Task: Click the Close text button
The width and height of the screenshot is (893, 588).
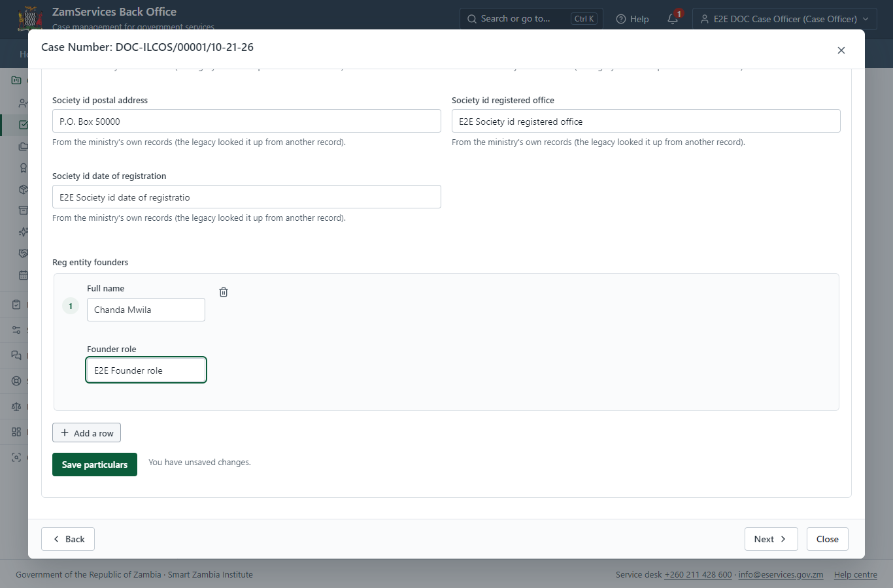Action: tap(827, 539)
